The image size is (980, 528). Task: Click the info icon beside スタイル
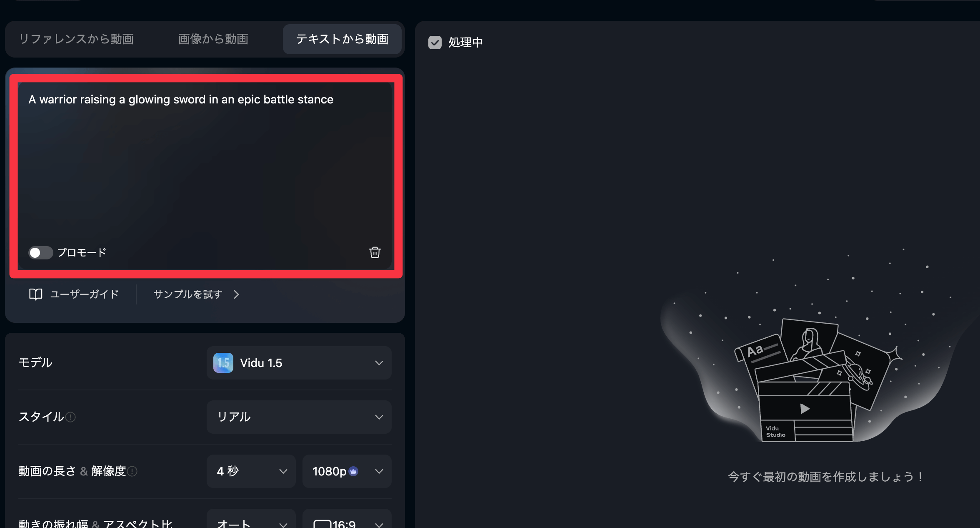pos(70,417)
